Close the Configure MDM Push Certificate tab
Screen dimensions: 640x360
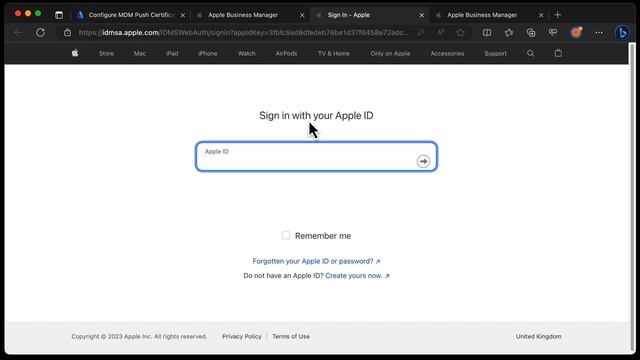(183, 15)
